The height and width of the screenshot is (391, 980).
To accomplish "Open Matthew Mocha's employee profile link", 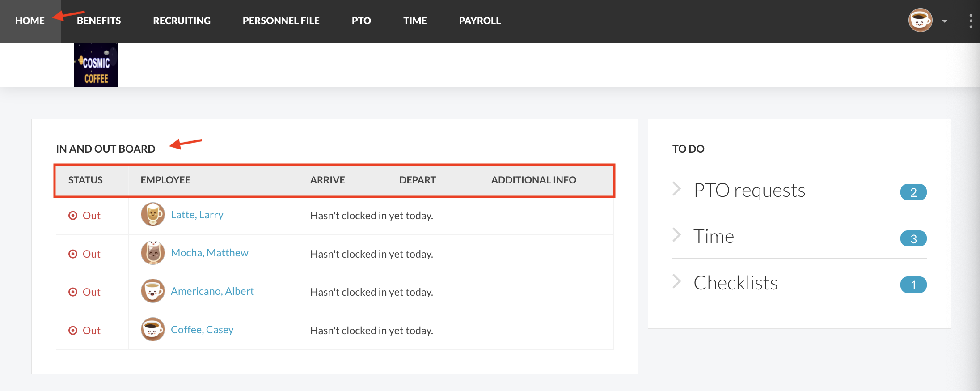I will tap(210, 253).
